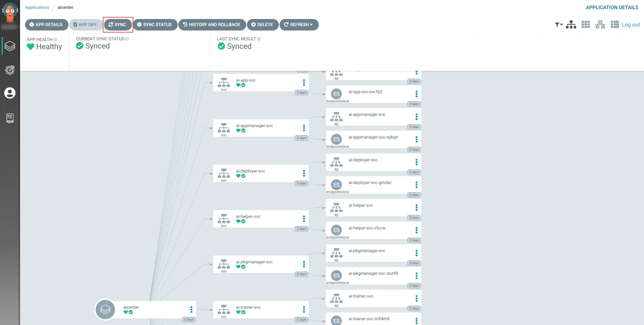Go to the Applications breadcrumb link
This screenshot has width=644, height=325.
pyautogui.click(x=37, y=7)
